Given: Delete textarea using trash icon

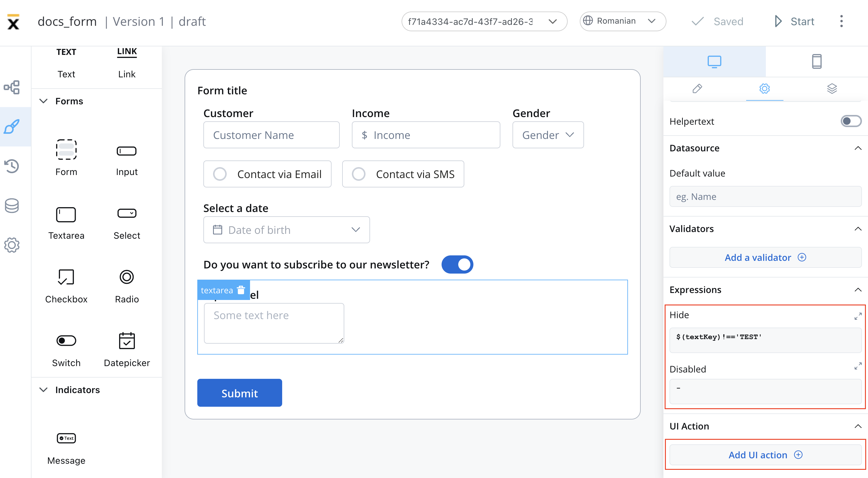Looking at the screenshot, I should point(241,290).
